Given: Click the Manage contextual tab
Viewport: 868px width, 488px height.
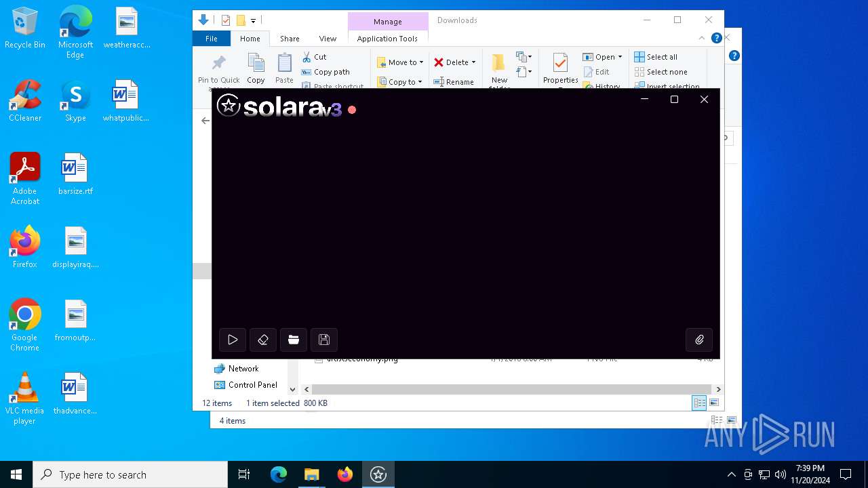Looking at the screenshot, I should coord(388,22).
